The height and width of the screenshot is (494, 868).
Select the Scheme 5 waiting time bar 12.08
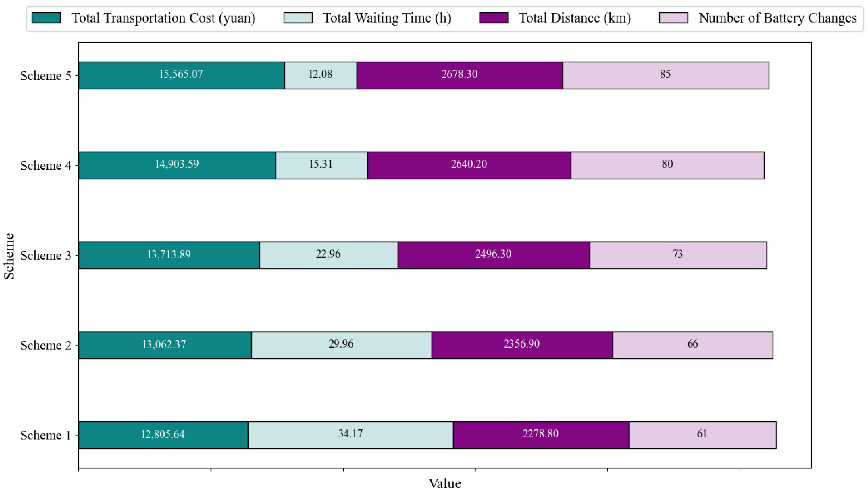tap(320, 75)
